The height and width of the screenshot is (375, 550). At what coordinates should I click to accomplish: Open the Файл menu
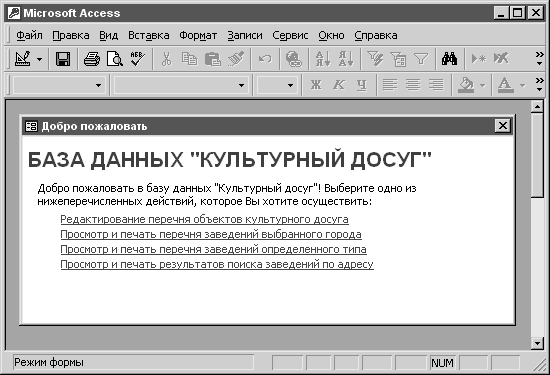pos(29,35)
